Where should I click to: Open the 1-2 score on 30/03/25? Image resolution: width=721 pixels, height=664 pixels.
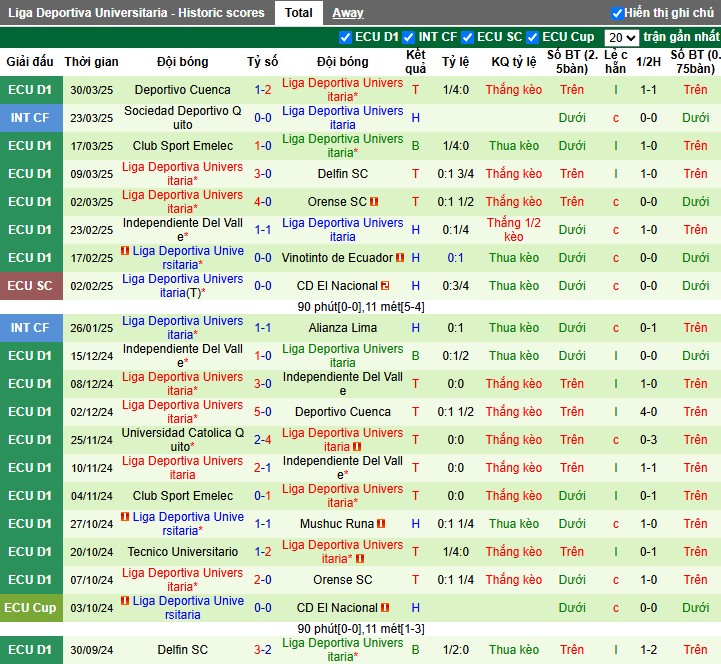pyautogui.click(x=263, y=90)
